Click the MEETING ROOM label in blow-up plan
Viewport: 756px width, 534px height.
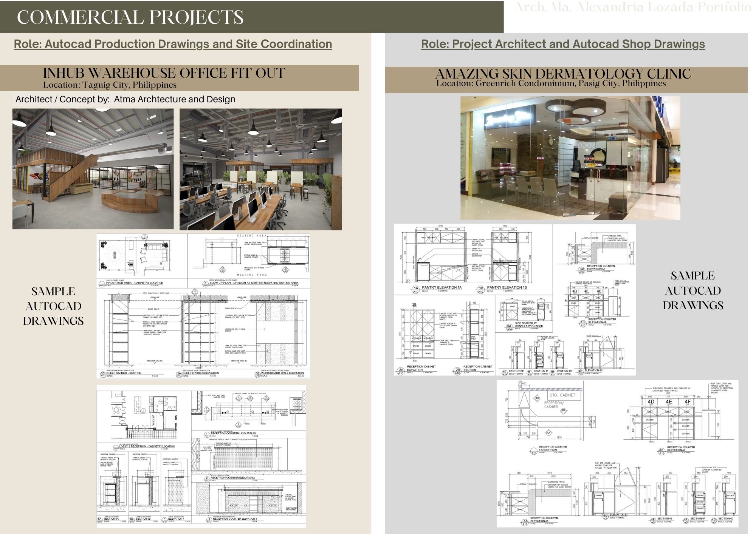[x=253, y=275]
